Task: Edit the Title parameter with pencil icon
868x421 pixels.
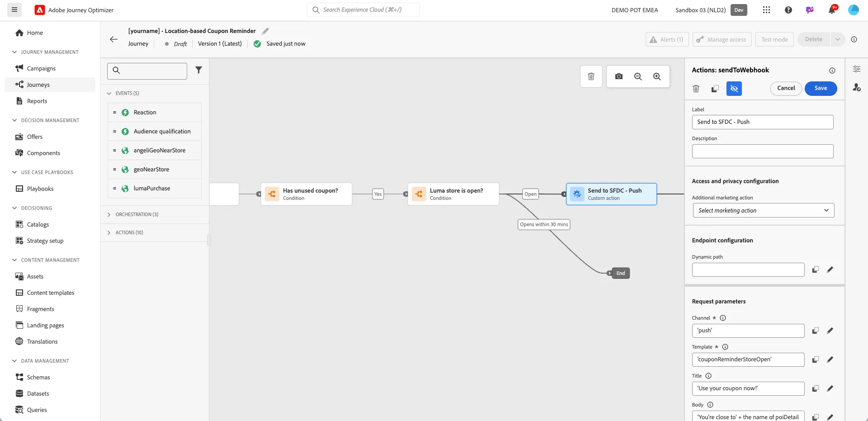Action: pyautogui.click(x=830, y=388)
